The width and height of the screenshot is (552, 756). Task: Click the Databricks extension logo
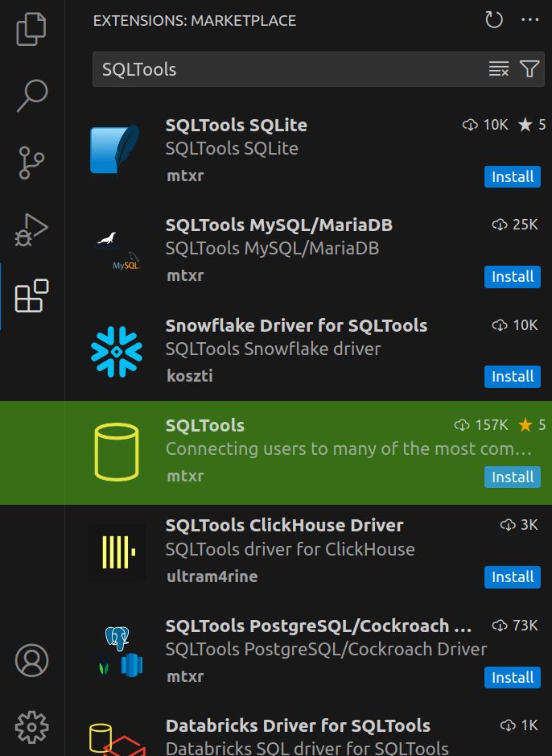click(x=117, y=740)
